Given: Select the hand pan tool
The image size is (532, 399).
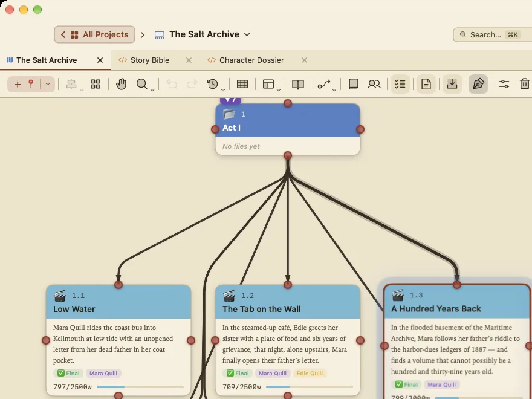Looking at the screenshot, I should pyautogui.click(x=121, y=84).
